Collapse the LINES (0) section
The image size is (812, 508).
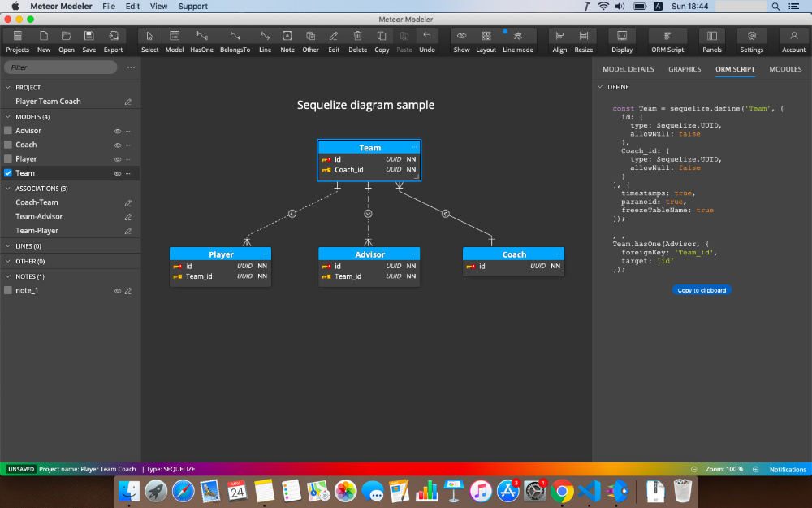(8, 245)
